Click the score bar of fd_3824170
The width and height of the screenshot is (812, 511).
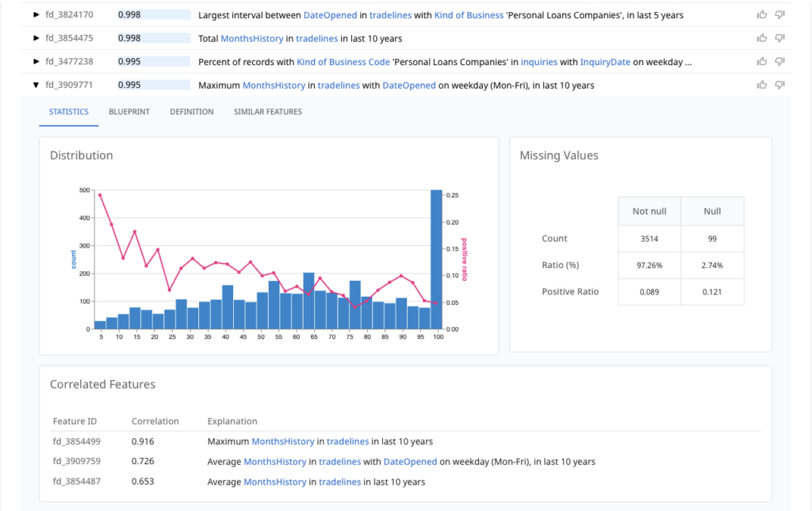coord(155,14)
